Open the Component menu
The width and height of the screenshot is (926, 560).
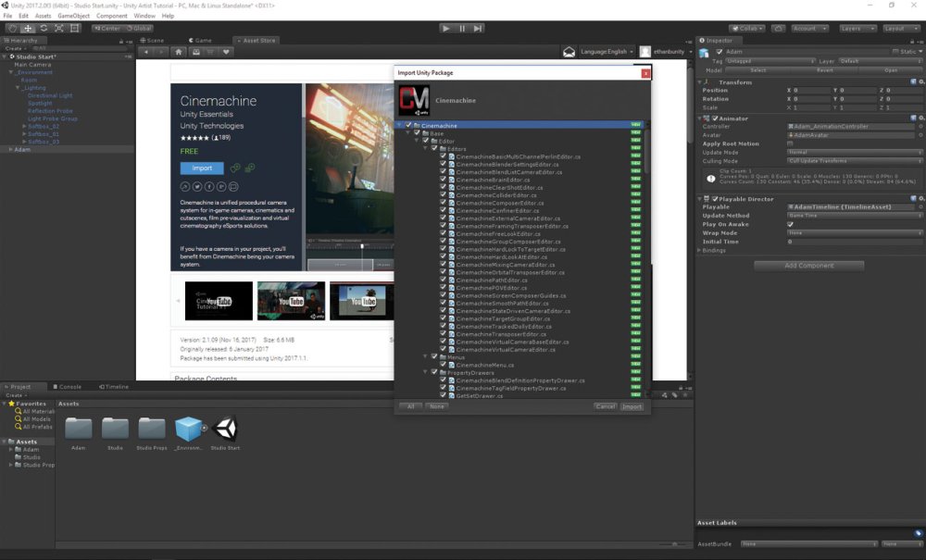click(112, 16)
